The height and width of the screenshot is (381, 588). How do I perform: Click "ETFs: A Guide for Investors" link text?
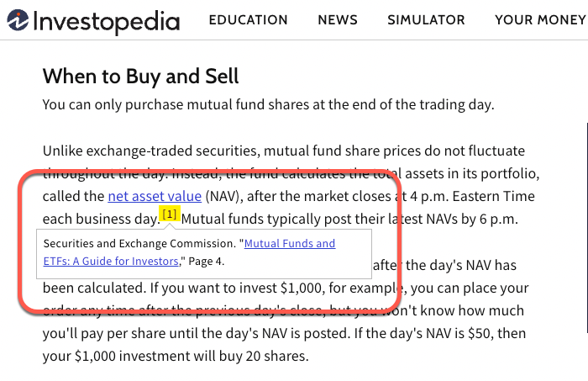[x=111, y=262]
